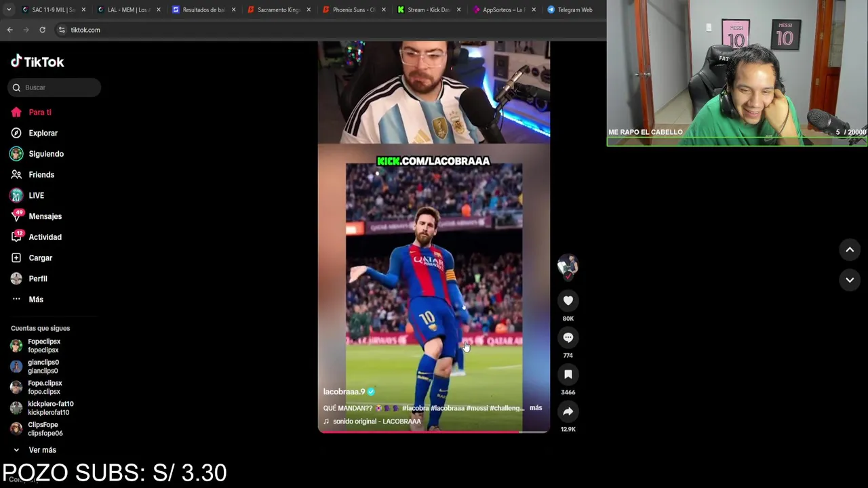Open the video creator's avatar
This screenshot has height=488, width=868.
pos(568,266)
